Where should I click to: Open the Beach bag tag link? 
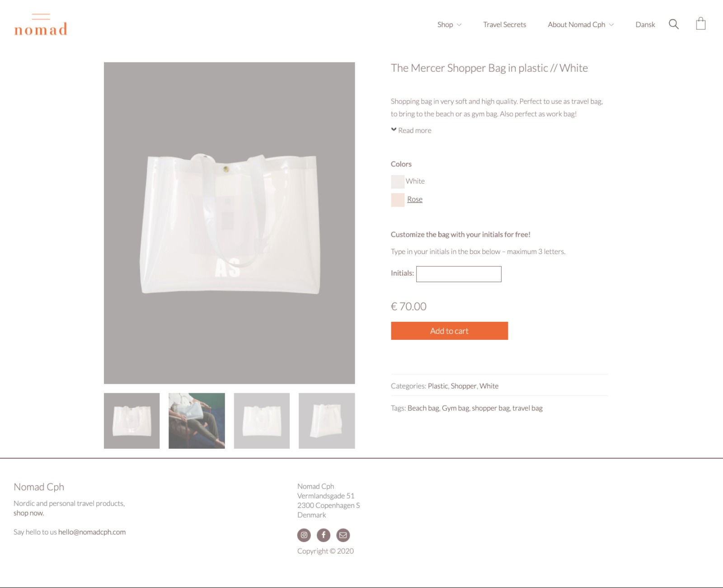[423, 408]
